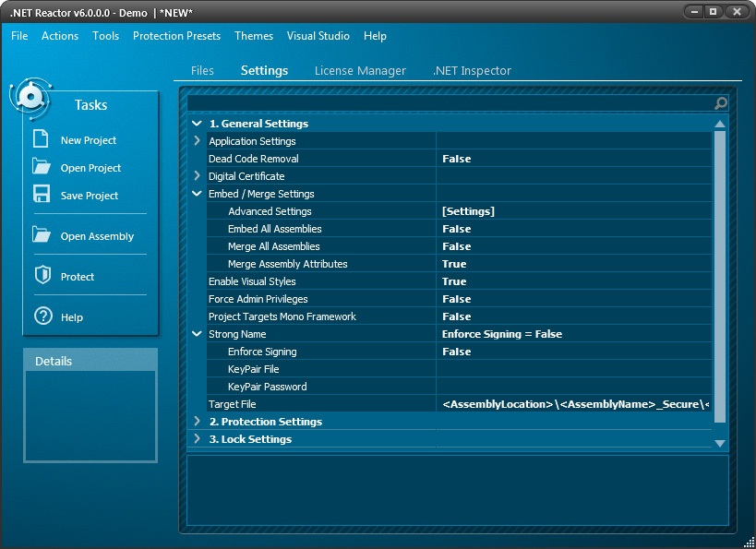Expand the Lock Settings section
Screen dimensions: 756x549
196,438
